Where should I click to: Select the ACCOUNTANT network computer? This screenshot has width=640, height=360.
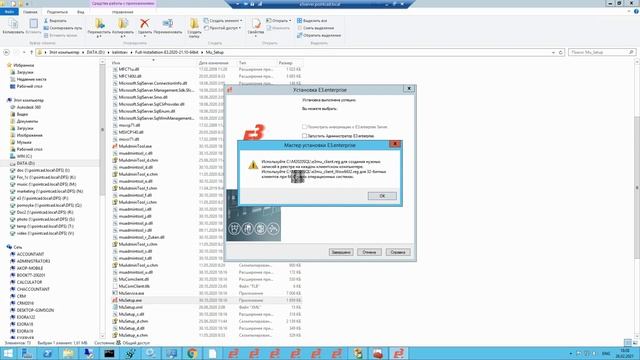(x=30, y=254)
